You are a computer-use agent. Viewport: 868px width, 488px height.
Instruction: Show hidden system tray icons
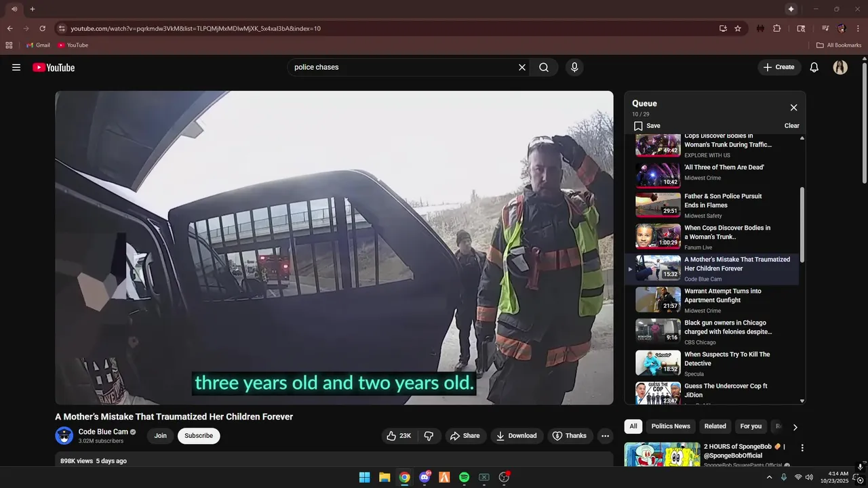[769, 477]
